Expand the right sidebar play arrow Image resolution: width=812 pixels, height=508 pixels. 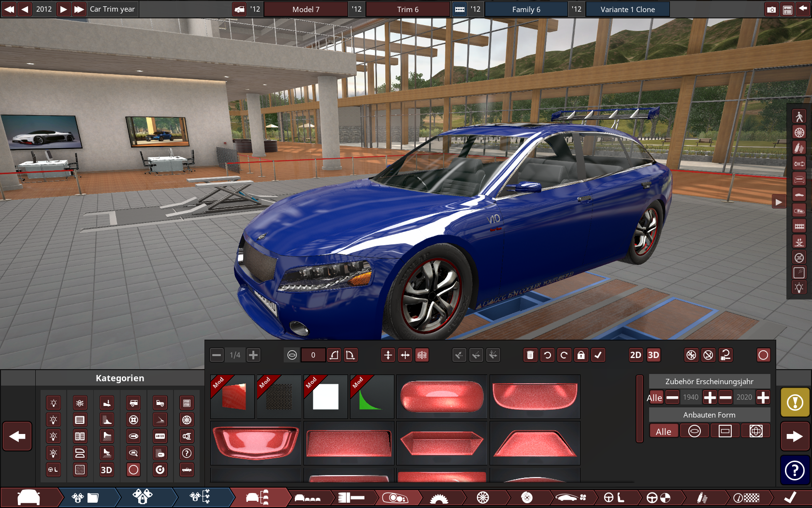(x=778, y=202)
